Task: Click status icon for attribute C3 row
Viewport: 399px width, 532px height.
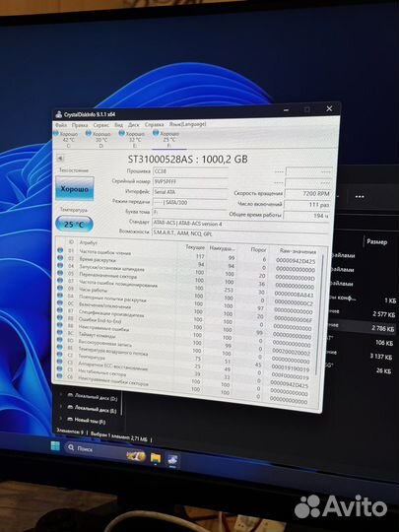Action: pos(60,362)
